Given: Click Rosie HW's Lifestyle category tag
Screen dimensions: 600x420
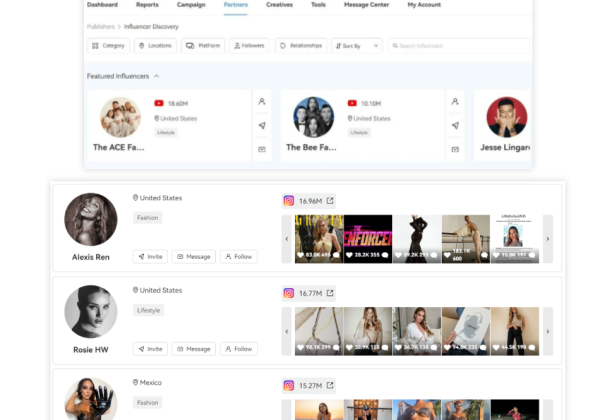Looking at the screenshot, I should coord(148,310).
